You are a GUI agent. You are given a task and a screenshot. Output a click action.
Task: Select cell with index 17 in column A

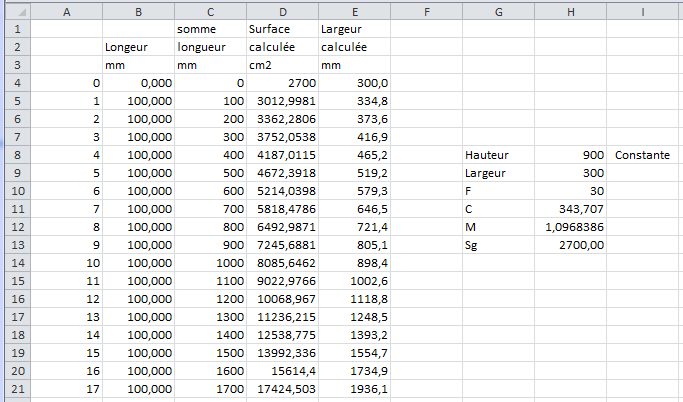pos(67,388)
